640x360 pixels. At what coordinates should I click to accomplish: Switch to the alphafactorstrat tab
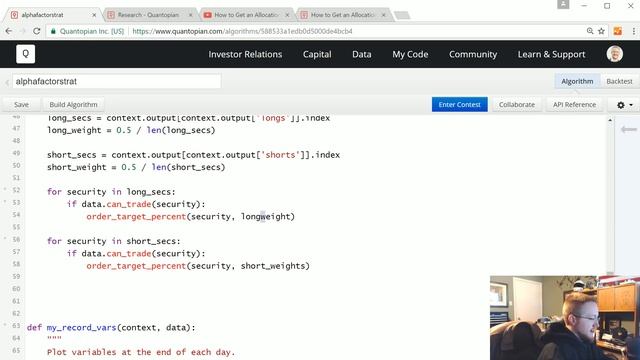51,15
